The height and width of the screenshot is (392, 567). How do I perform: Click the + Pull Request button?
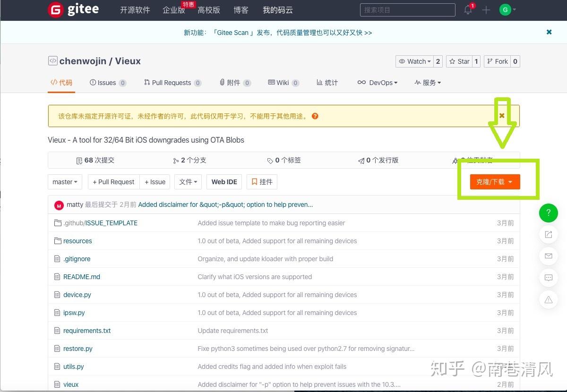pos(113,182)
